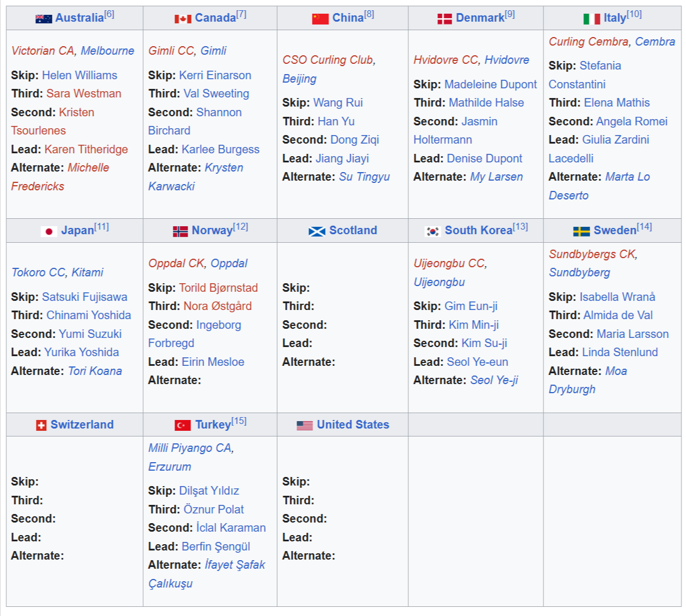Click the Australia flag icon

click(x=43, y=19)
